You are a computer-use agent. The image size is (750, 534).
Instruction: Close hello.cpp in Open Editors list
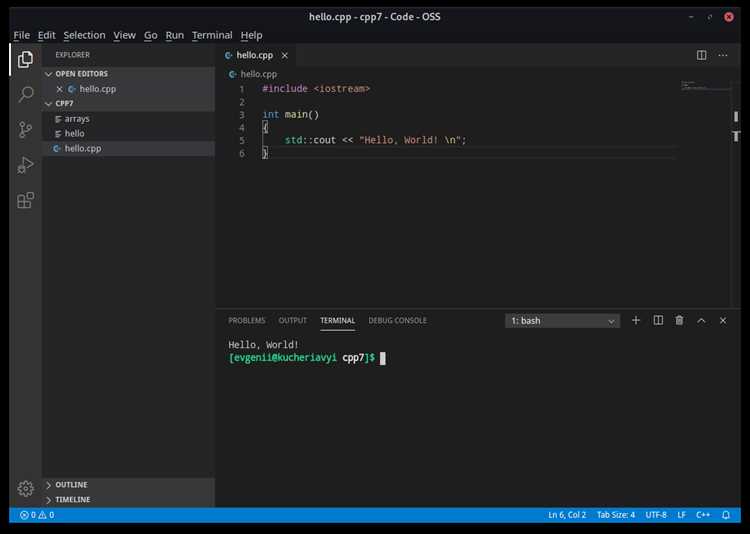59,89
